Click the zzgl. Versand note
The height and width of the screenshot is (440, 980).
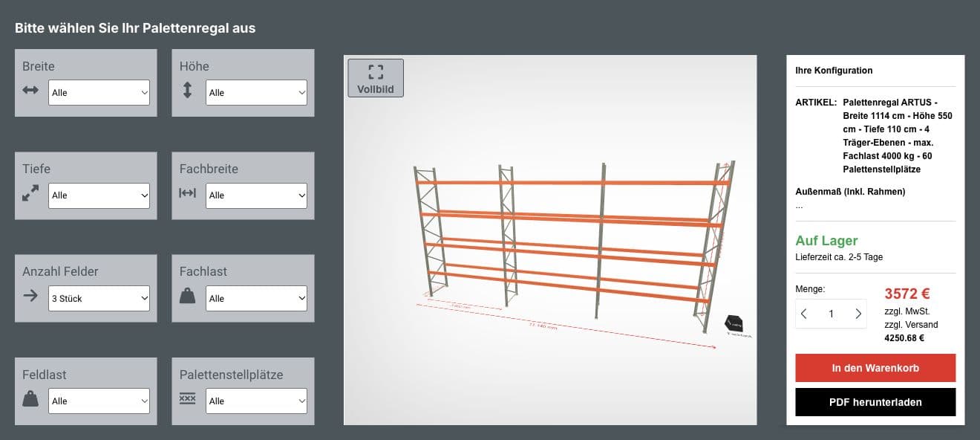click(x=911, y=325)
